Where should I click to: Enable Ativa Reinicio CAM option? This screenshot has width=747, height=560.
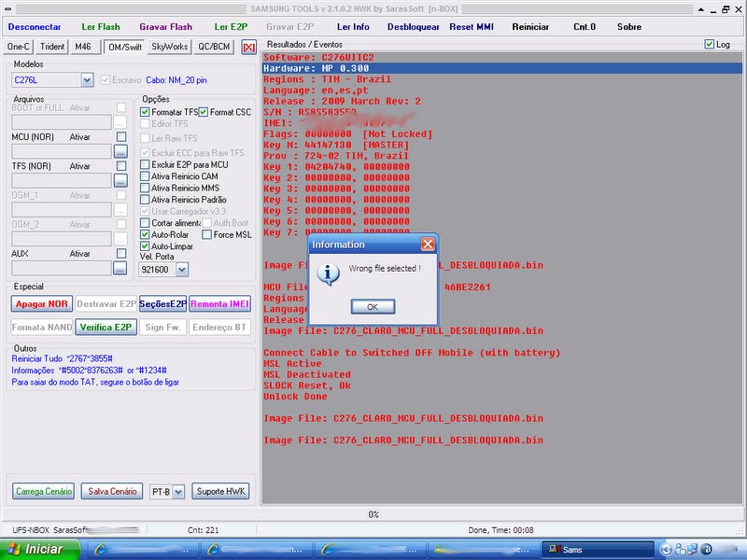(x=145, y=176)
